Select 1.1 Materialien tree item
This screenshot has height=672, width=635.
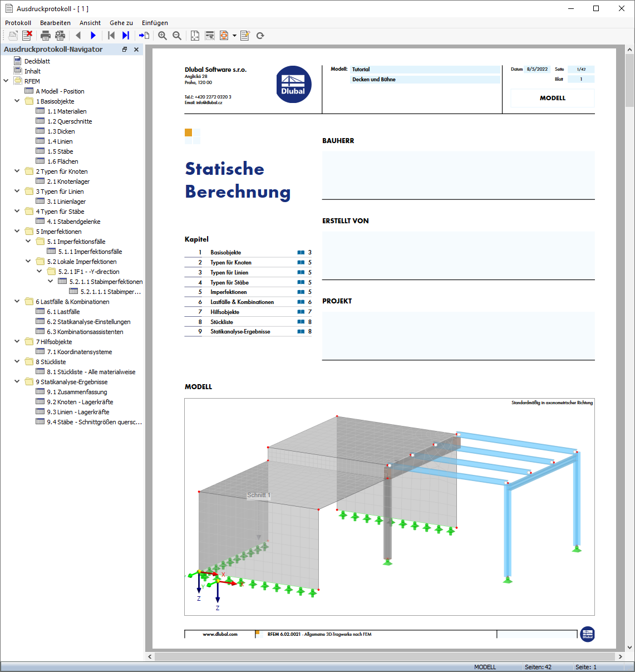(67, 111)
